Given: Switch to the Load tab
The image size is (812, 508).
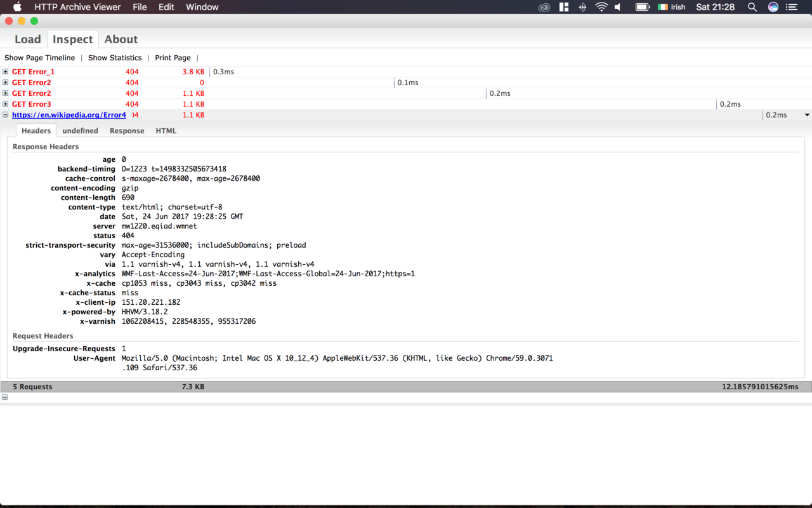Looking at the screenshot, I should pos(28,39).
